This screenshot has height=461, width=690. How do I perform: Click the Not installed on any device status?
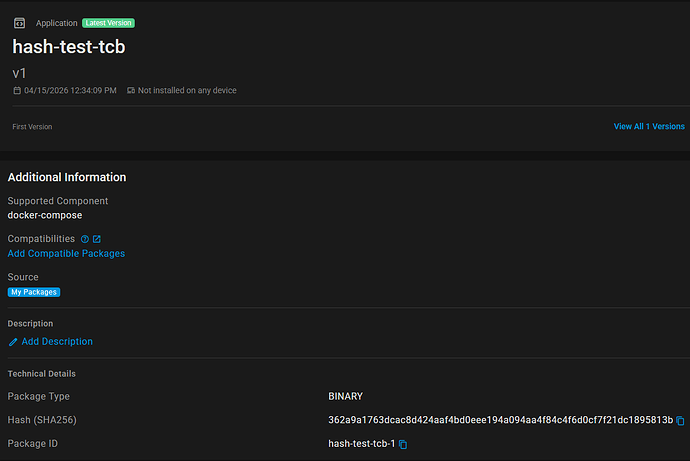[187, 90]
